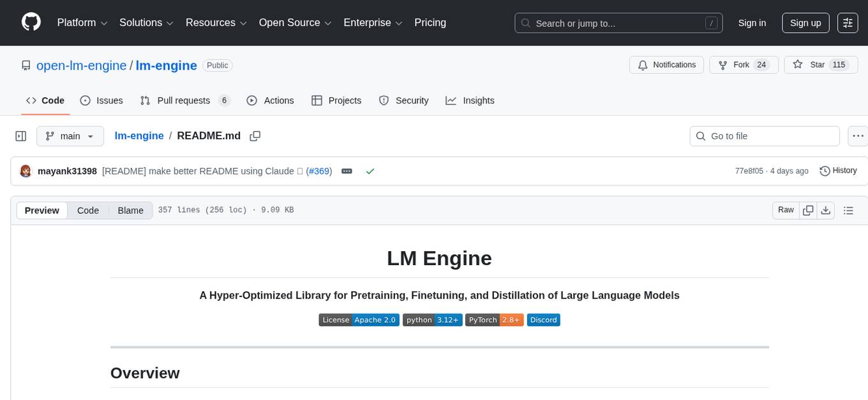Open the README outline symbols panel

(849, 210)
